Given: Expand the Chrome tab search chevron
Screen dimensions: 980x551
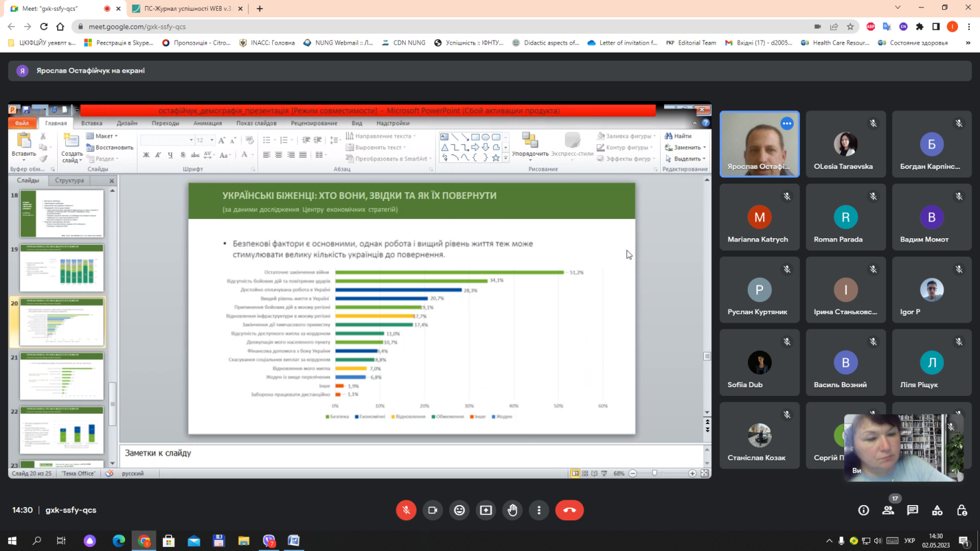Looking at the screenshot, I should 898,8.
